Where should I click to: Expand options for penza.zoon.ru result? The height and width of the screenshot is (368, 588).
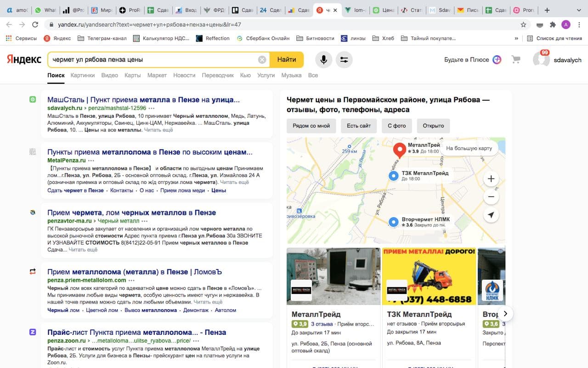click(x=196, y=341)
